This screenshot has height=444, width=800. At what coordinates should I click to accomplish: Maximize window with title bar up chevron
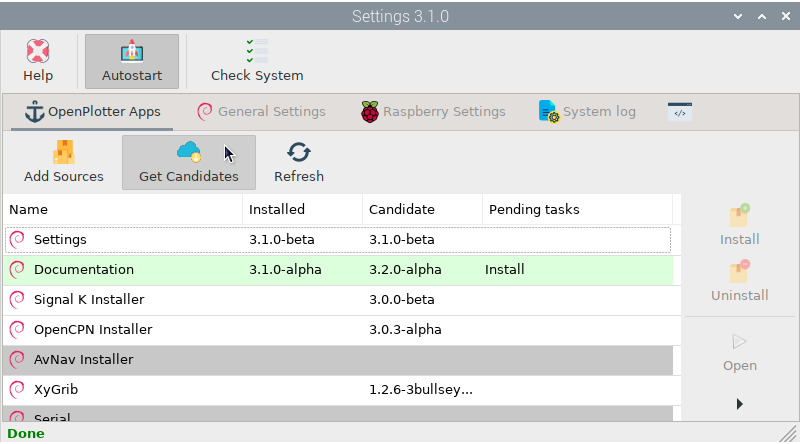click(x=762, y=16)
